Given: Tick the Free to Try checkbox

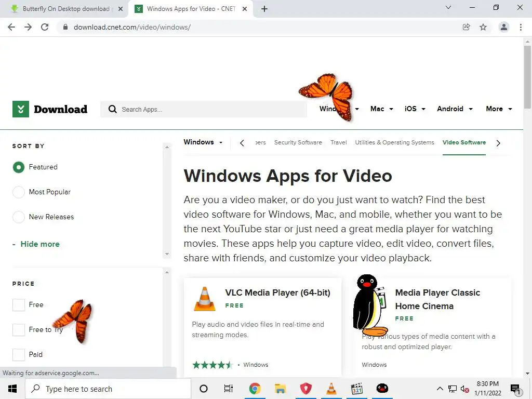Looking at the screenshot, I should pyautogui.click(x=19, y=329).
